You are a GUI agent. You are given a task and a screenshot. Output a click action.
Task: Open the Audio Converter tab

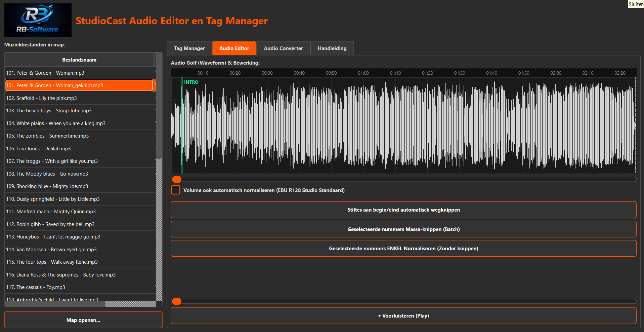click(283, 48)
